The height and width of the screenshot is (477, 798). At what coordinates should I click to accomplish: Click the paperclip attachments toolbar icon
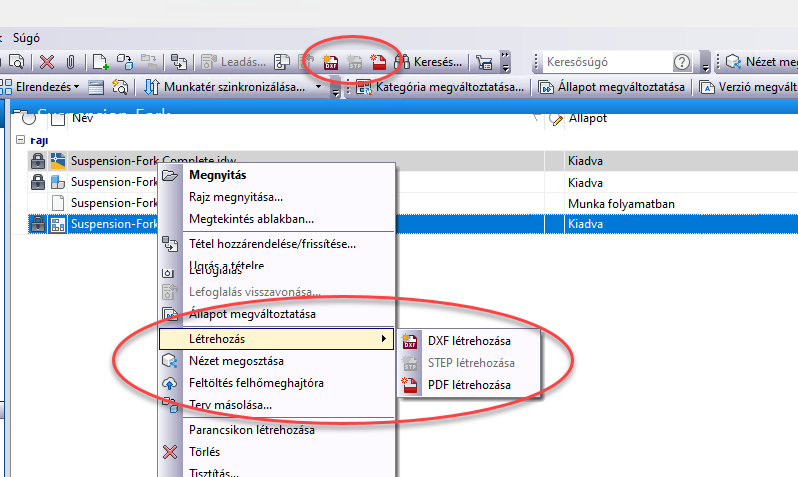[71, 62]
